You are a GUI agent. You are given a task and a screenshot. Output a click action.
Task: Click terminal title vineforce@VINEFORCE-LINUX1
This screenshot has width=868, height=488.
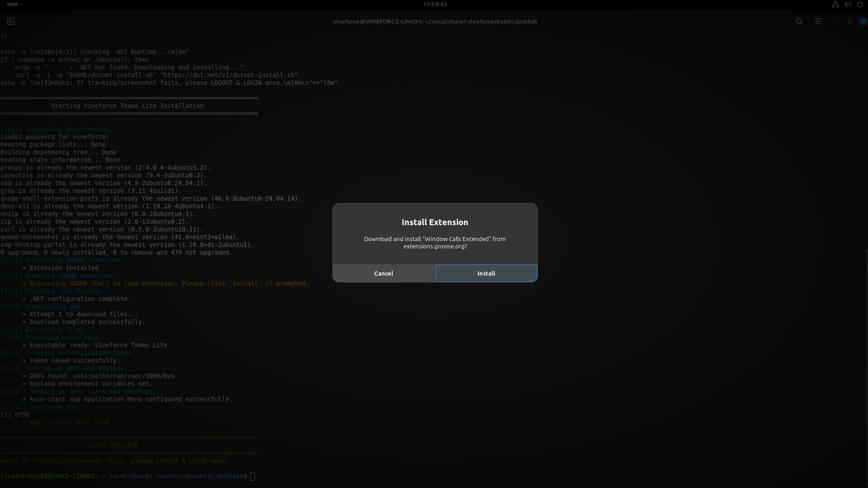(x=435, y=21)
